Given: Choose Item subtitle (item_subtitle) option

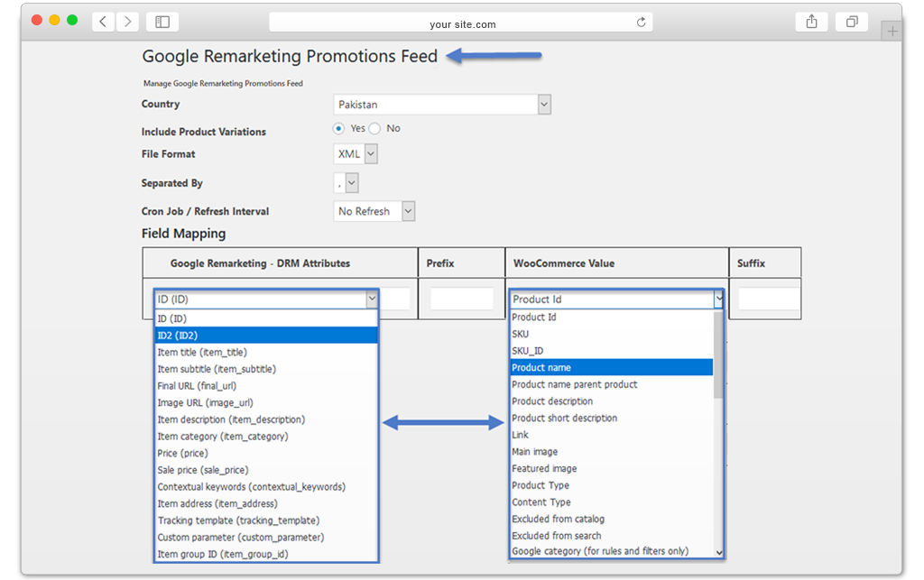Looking at the screenshot, I should (x=266, y=369).
